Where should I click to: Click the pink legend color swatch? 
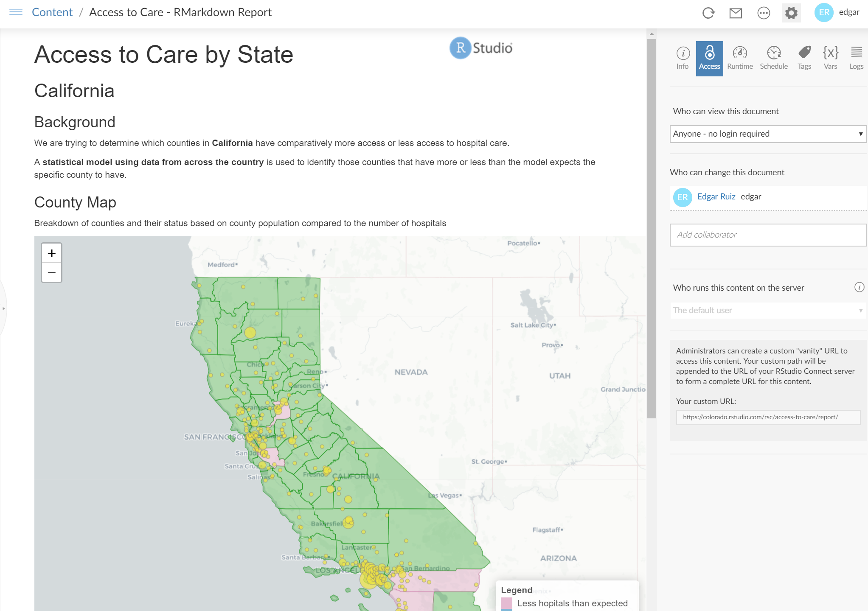coord(506,603)
